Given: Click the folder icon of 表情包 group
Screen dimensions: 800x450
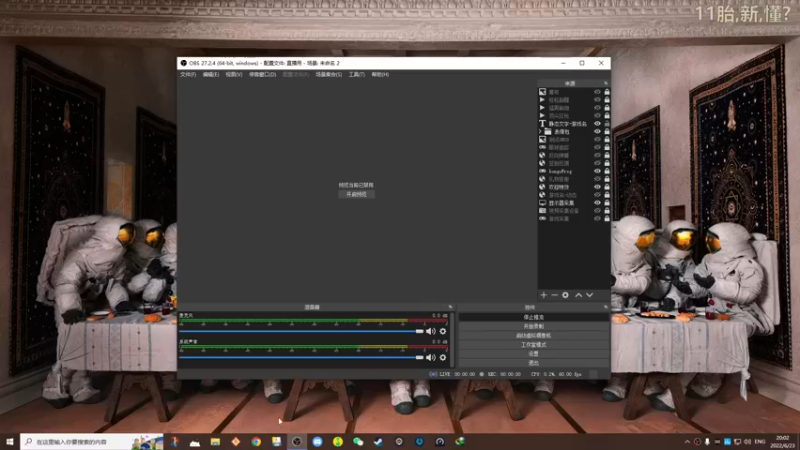Looking at the screenshot, I should pos(548,132).
